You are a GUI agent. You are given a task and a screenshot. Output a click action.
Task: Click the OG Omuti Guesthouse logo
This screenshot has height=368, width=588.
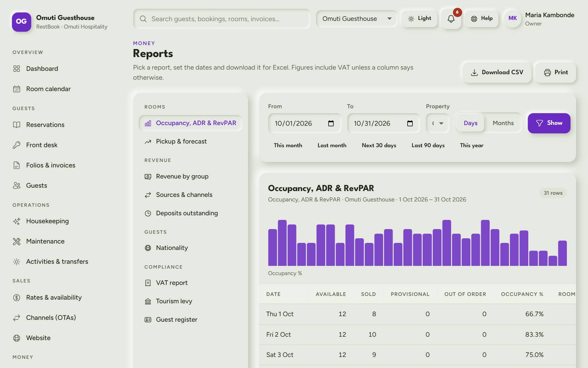pyautogui.click(x=21, y=22)
